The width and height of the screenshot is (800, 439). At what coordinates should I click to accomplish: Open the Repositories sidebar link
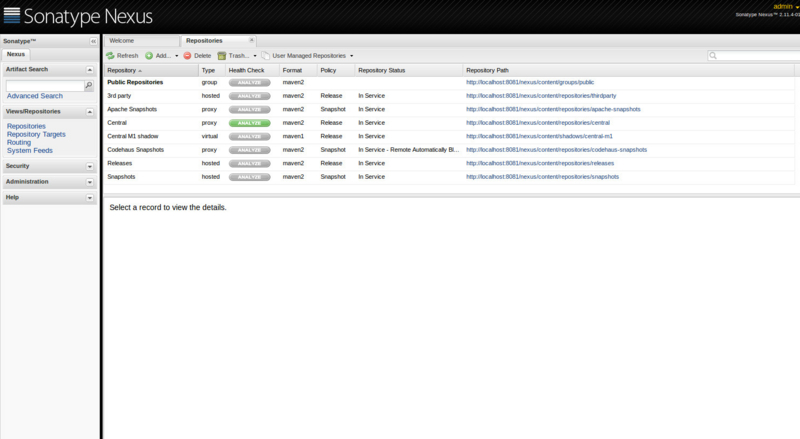click(26, 126)
